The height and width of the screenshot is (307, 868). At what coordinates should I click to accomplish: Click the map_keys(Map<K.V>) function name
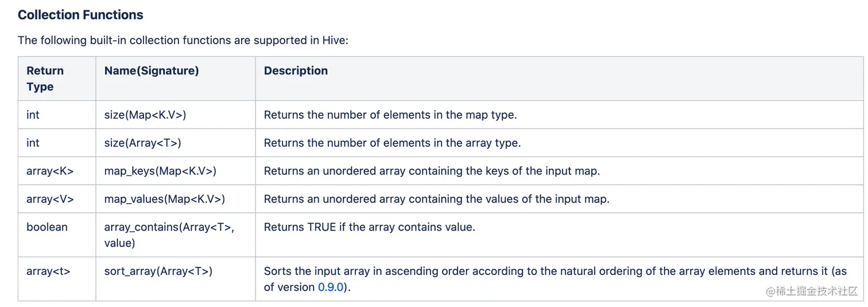click(x=160, y=171)
